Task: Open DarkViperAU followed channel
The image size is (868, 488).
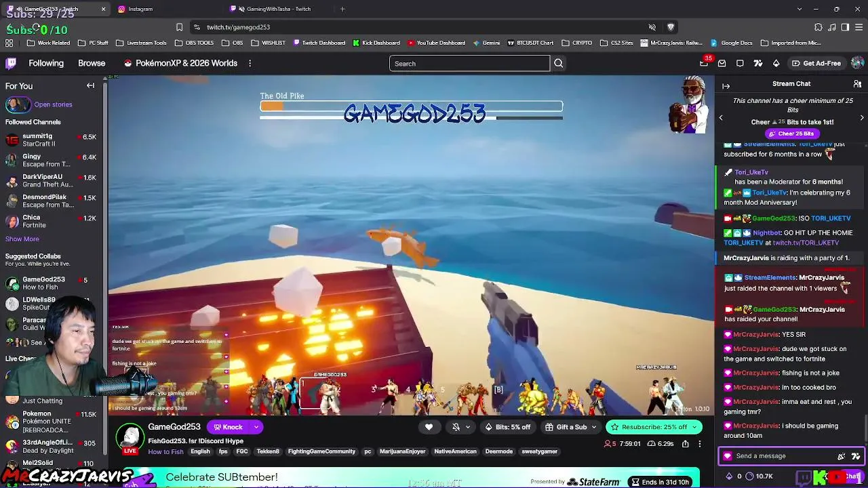Action: 51,180
